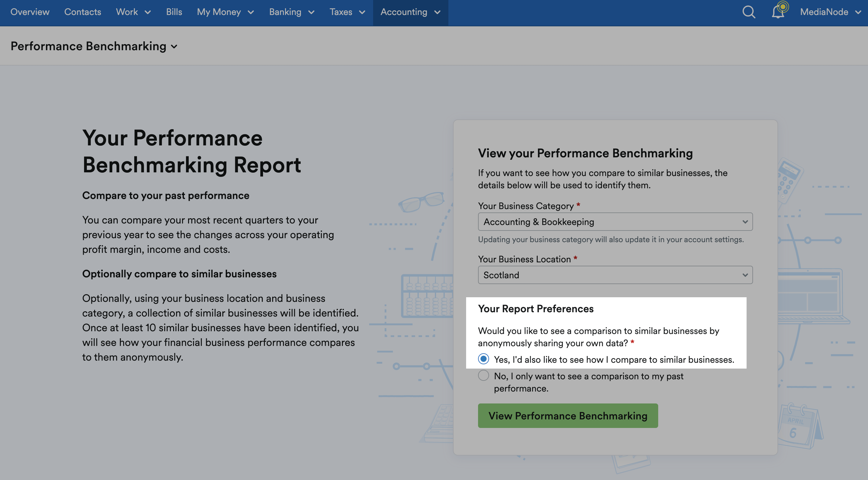Image resolution: width=868 pixels, height=480 pixels.
Task: Click 'Your Performance Benchmarking Report' main title
Action: (x=192, y=152)
